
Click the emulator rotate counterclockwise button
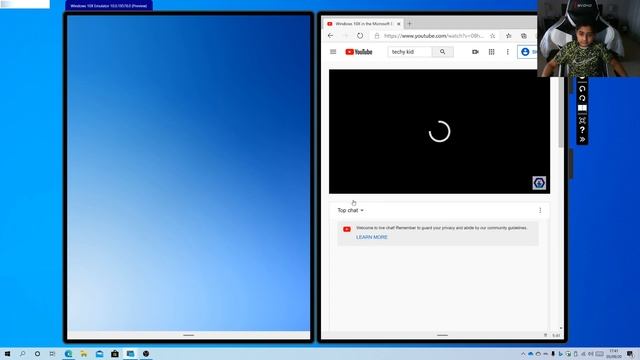point(582,89)
